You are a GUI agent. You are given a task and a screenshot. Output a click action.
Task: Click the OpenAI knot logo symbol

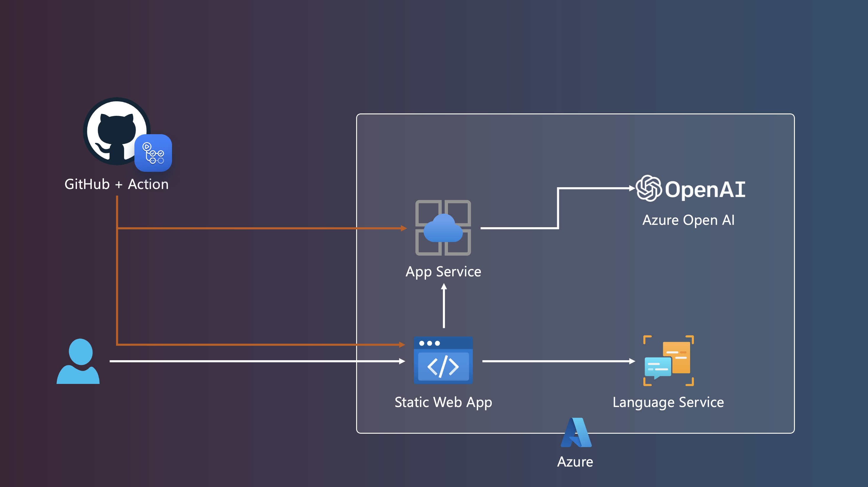tap(649, 188)
